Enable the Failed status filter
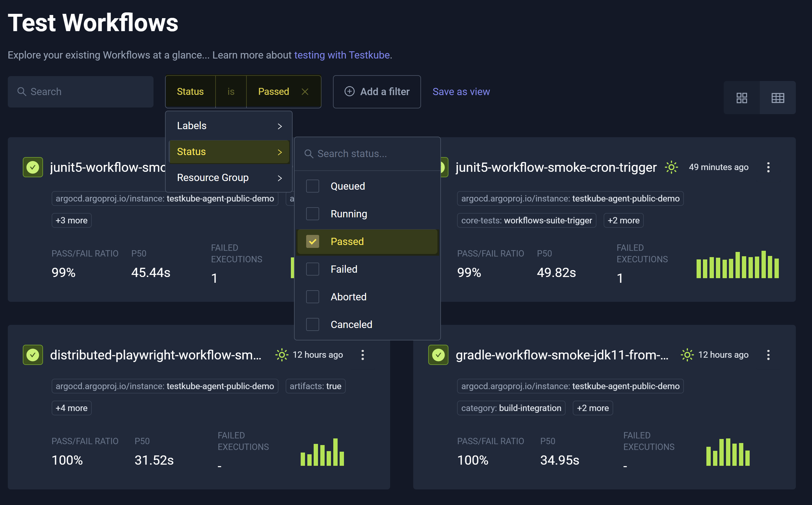Image resolution: width=812 pixels, height=505 pixels. pos(312,269)
